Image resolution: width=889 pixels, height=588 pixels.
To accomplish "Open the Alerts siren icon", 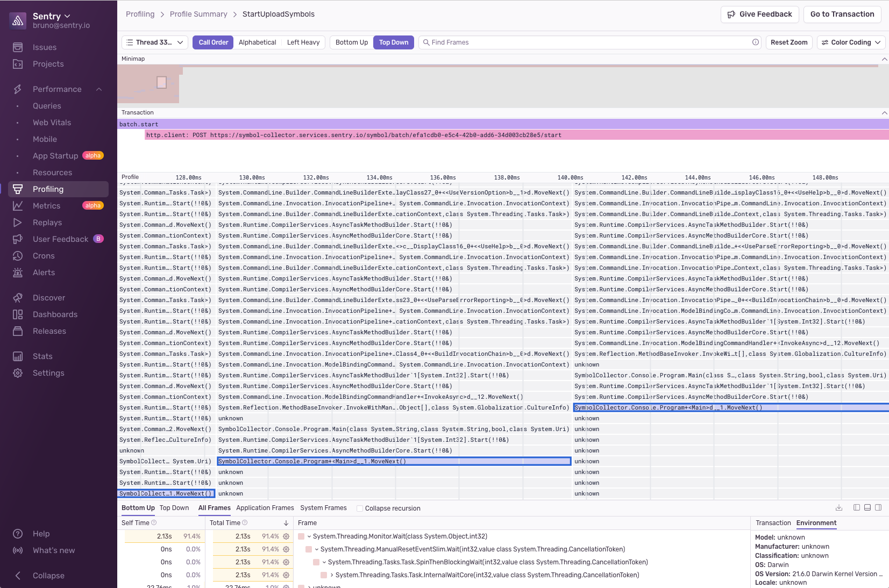I will point(18,273).
